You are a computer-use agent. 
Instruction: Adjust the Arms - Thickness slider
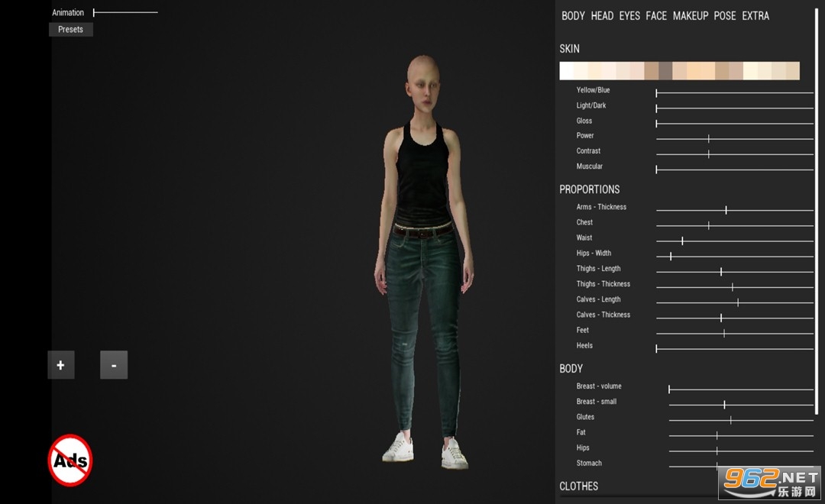tap(735, 210)
